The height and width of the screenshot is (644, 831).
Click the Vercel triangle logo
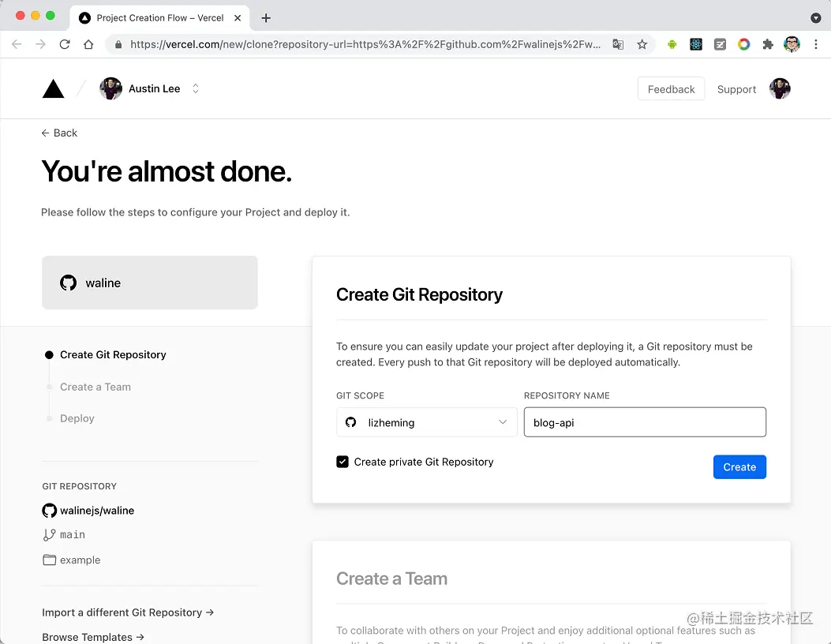(x=53, y=88)
